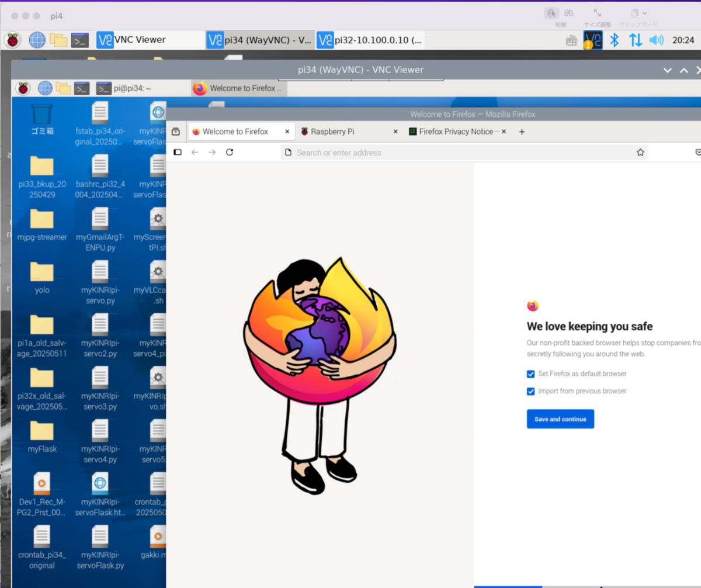701x588 pixels.
Task: Collapse pi34 VNC Viewer window with down chevron
Action: (668, 70)
